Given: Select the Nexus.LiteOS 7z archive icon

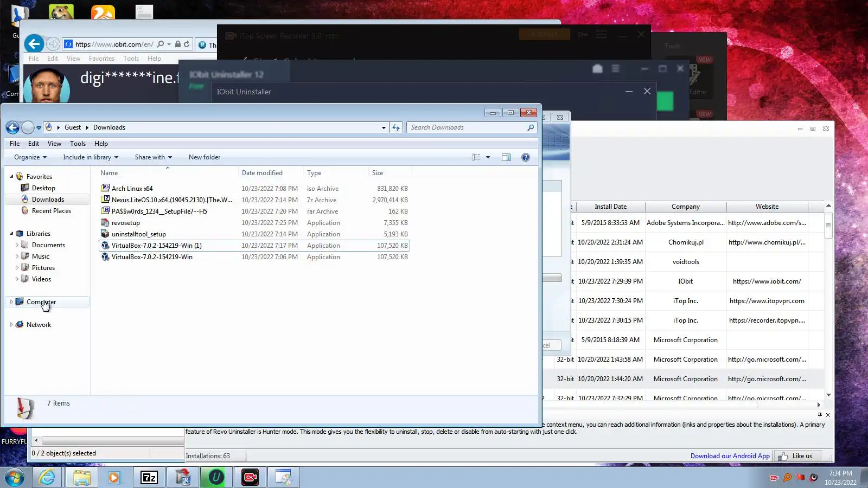Looking at the screenshot, I should coord(105,200).
